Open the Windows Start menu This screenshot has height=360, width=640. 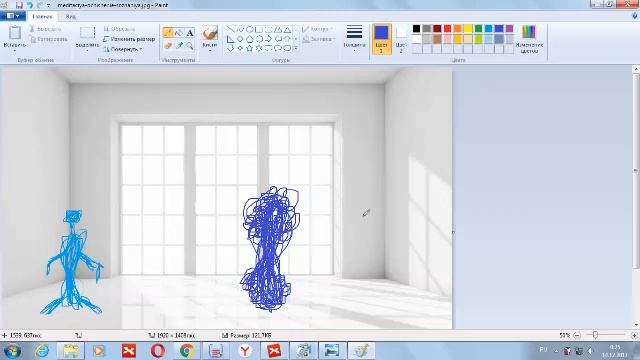point(12,351)
